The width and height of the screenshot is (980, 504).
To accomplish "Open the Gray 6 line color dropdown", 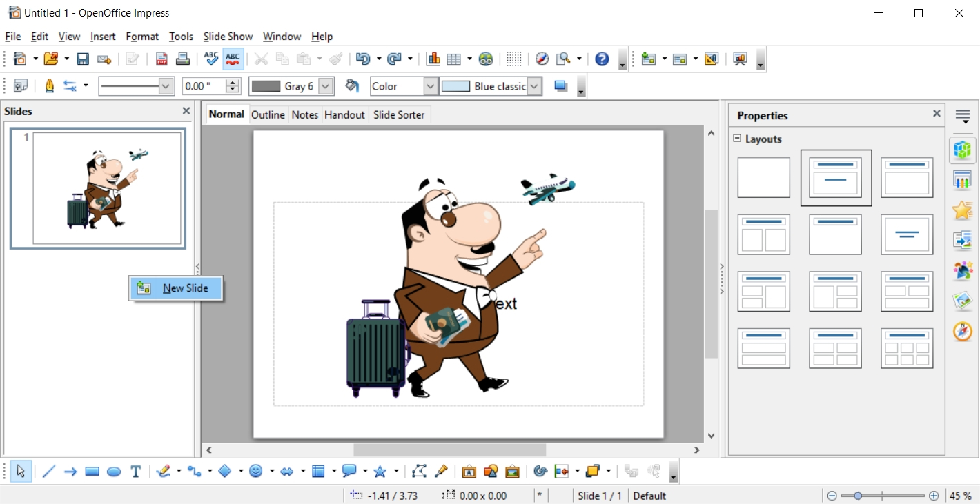I will [x=326, y=86].
